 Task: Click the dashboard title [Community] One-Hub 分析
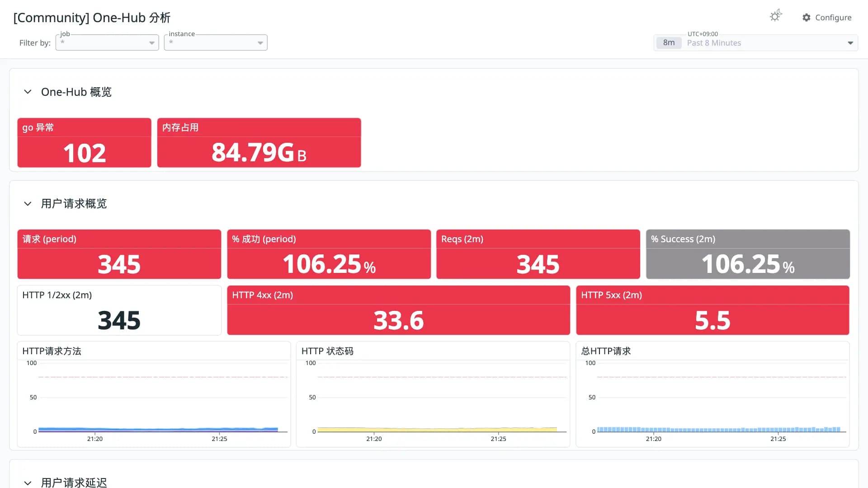coord(92,18)
